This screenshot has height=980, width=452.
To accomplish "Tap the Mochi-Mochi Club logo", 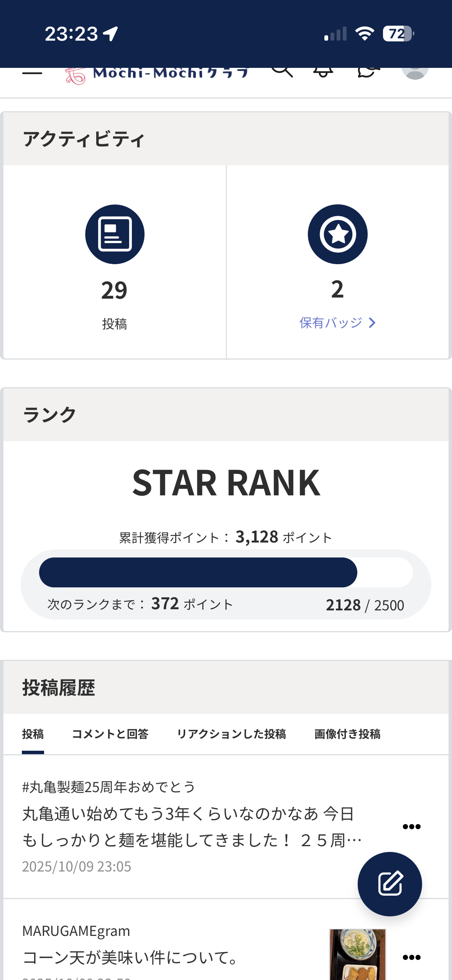I will (x=157, y=74).
